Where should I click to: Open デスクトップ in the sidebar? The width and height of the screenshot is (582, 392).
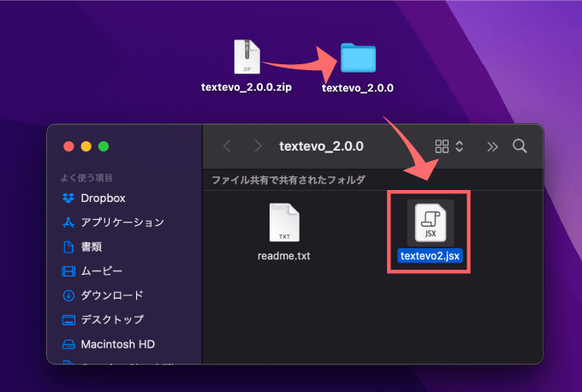(x=103, y=319)
